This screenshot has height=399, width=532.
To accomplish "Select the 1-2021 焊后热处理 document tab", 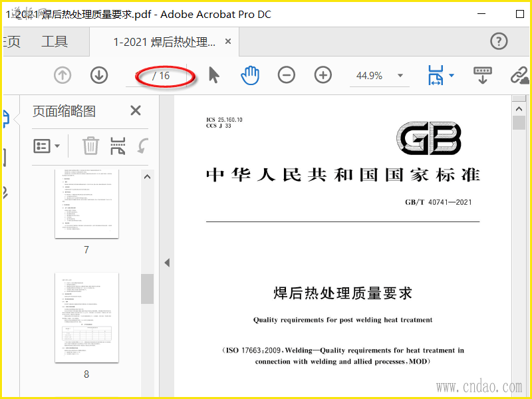I will pyautogui.click(x=164, y=42).
